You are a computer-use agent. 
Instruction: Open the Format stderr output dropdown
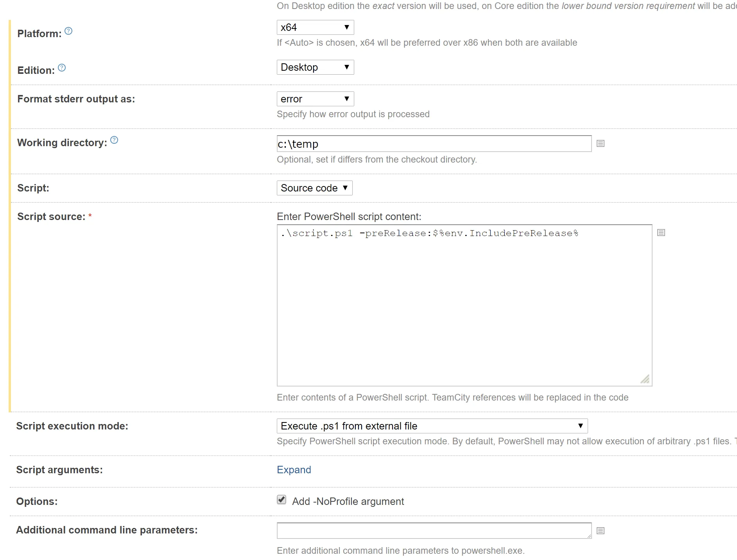(x=315, y=99)
